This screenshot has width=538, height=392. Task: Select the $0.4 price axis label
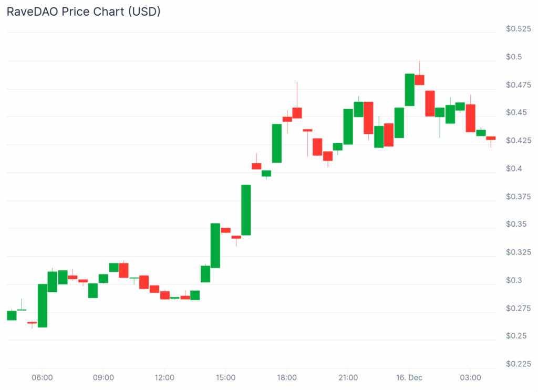(x=514, y=168)
